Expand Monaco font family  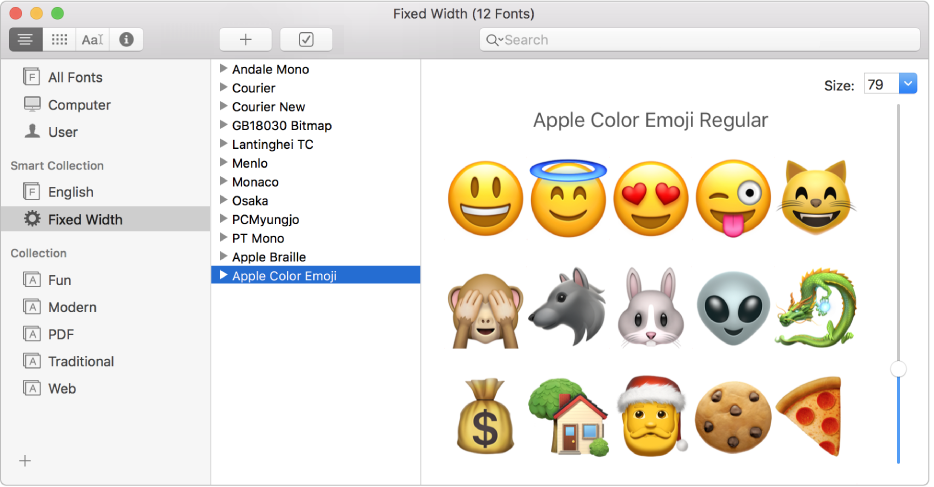click(223, 181)
